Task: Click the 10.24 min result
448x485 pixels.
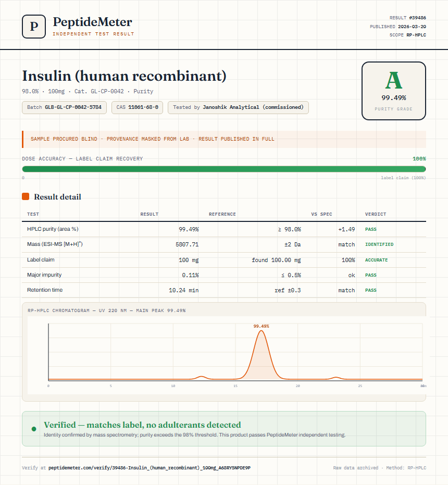Action: pyautogui.click(x=184, y=290)
